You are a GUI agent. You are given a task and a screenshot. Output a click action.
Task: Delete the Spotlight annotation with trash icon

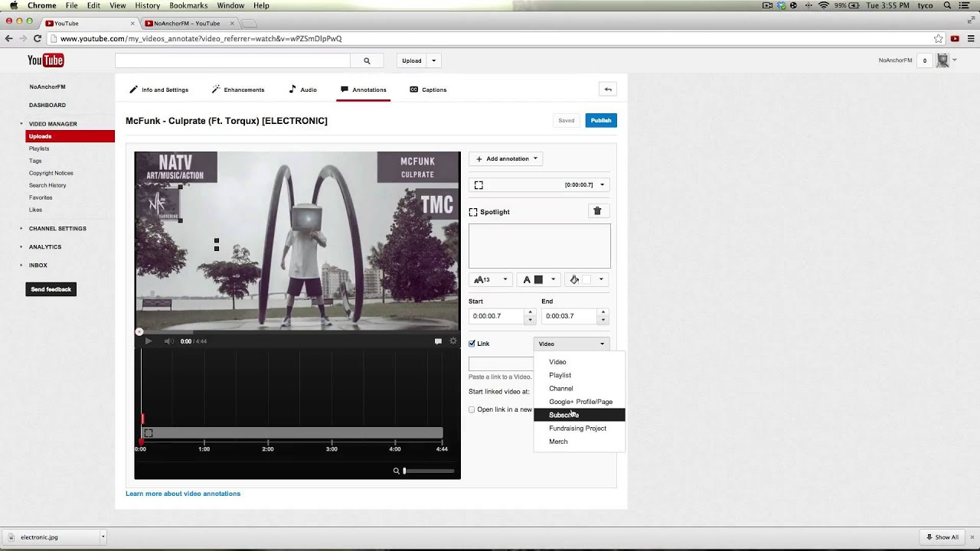597,211
